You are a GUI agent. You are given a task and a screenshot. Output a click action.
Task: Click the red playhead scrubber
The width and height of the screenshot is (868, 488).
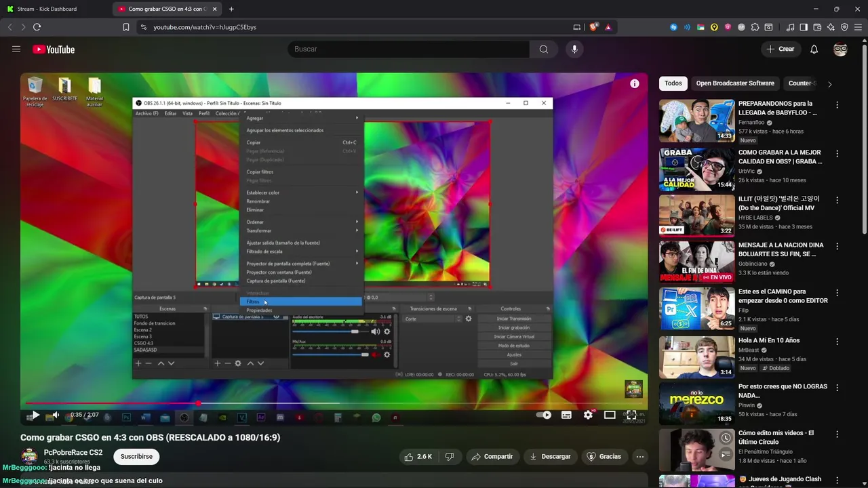point(198,403)
